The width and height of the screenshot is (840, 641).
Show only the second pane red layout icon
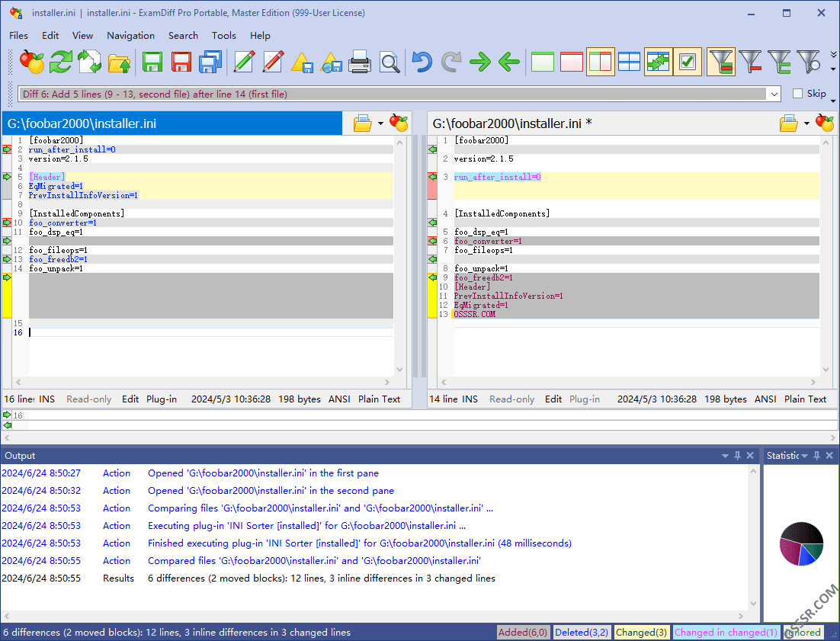[x=571, y=62]
